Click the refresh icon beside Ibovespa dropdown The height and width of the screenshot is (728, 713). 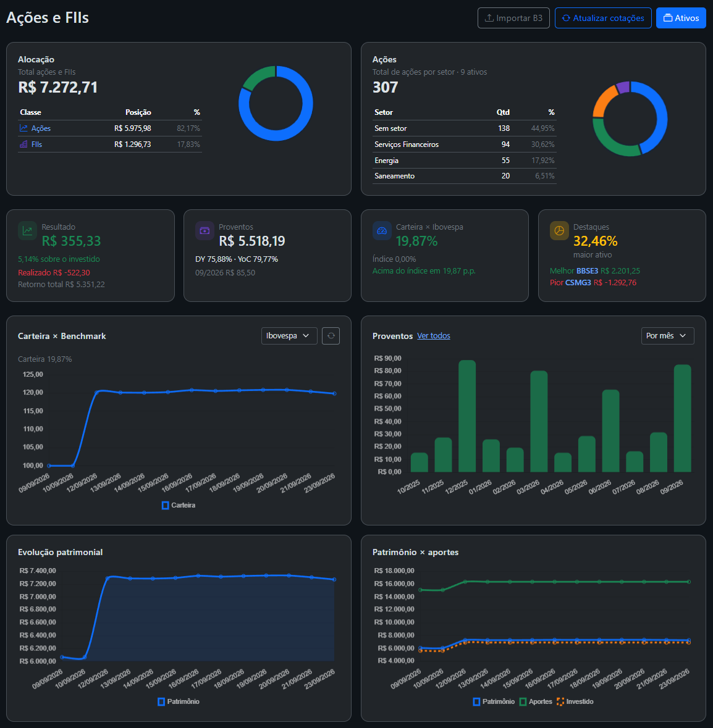coord(331,336)
